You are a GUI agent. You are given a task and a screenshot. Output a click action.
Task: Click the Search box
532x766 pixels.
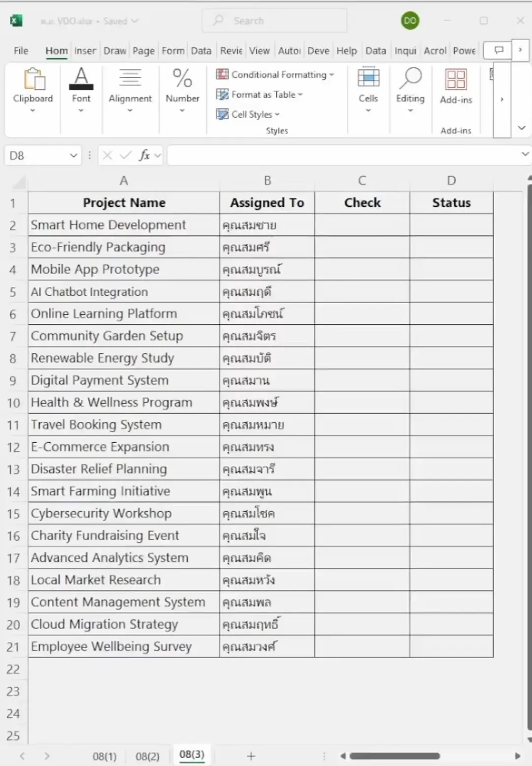(x=274, y=21)
